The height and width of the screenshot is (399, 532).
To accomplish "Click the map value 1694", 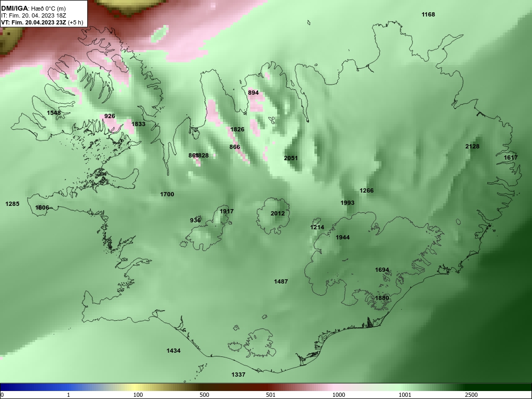I will [x=382, y=270].
